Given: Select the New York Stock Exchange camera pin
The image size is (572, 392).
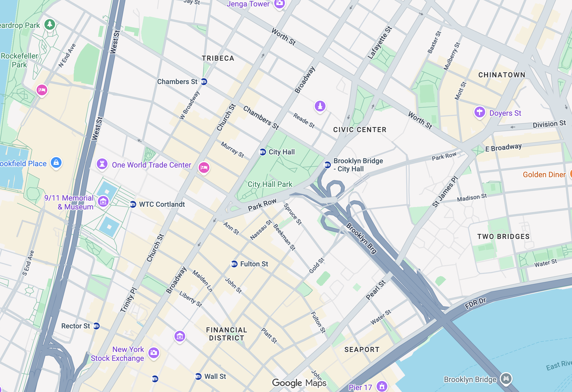Looking at the screenshot, I should 154,353.
